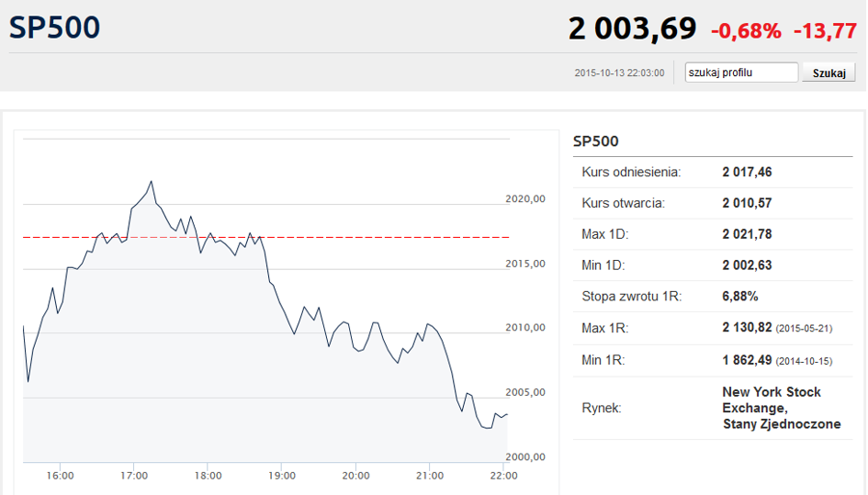868x495 pixels.
Task: Click the 'Kurs odniesienia:' label
Action: [631, 173]
